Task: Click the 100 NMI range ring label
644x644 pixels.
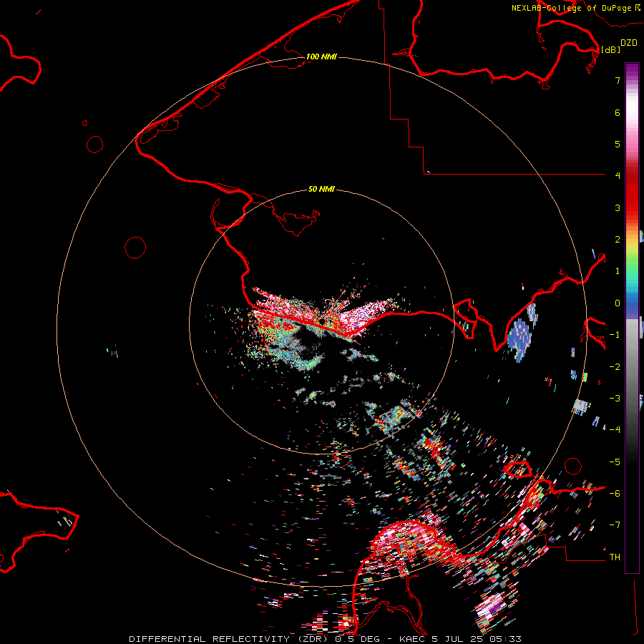Action: point(321,57)
